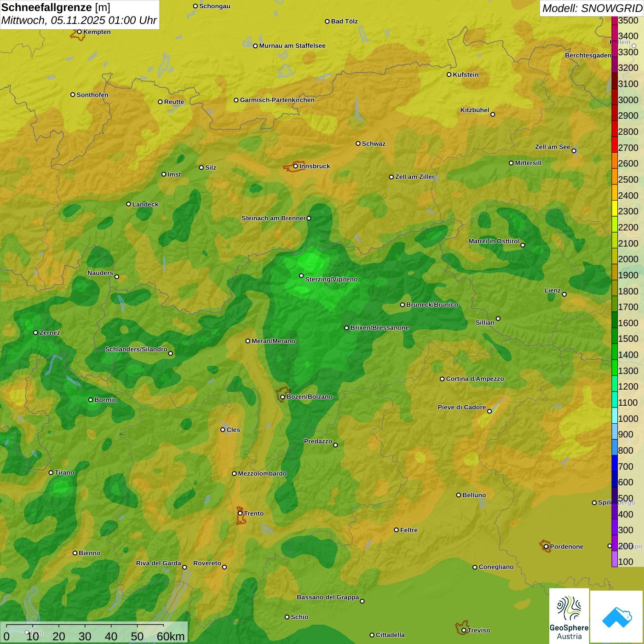Click the 1500 legend value

point(628,339)
